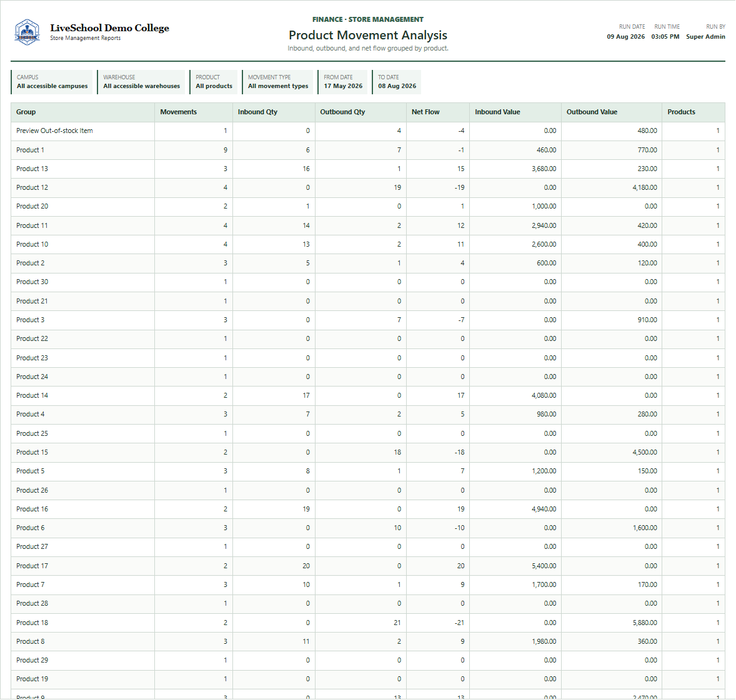This screenshot has width=736, height=700.
Task: Click the 'Product 25' row name
Action: click(x=32, y=433)
